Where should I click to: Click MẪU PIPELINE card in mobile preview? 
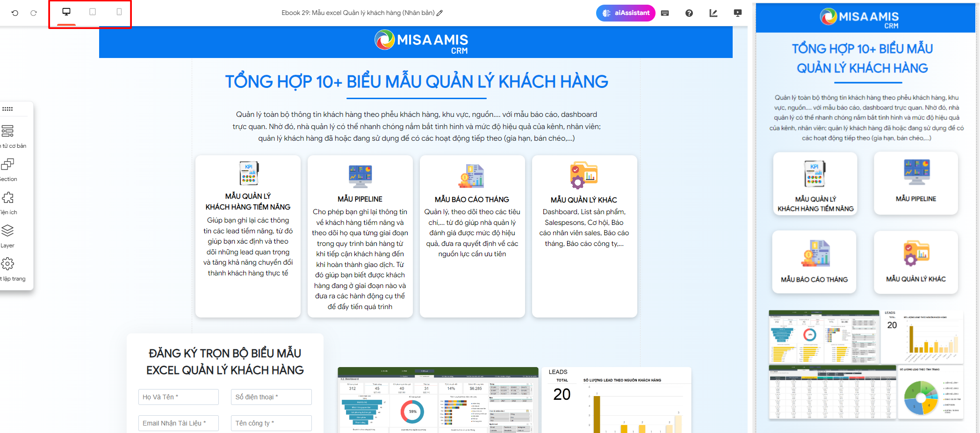coord(916,183)
